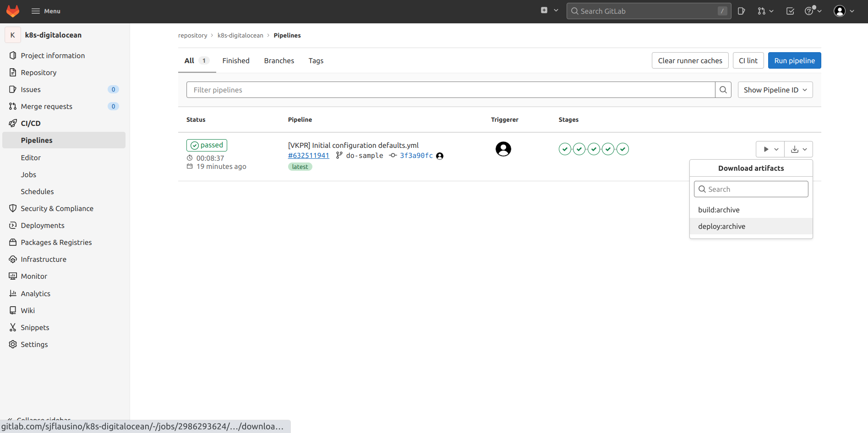Image resolution: width=868 pixels, height=433 pixels.
Task: Click the passed status badge
Action: click(207, 145)
